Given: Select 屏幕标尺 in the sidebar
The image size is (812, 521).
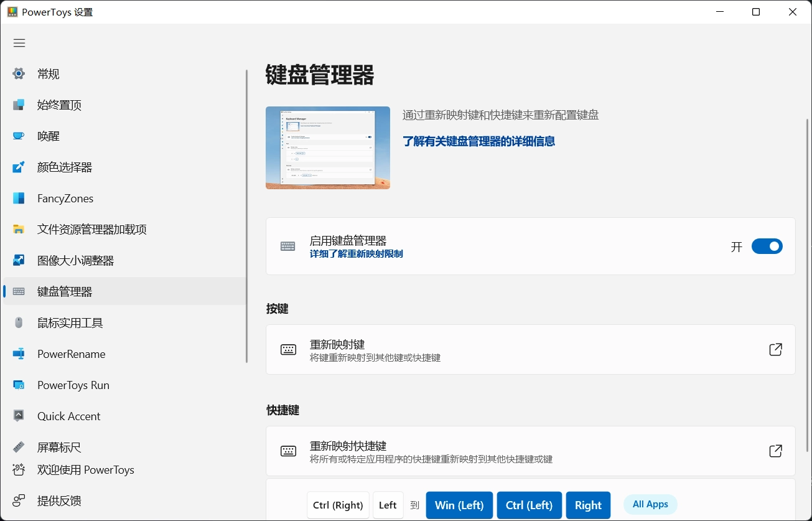Looking at the screenshot, I should [124, 447].
